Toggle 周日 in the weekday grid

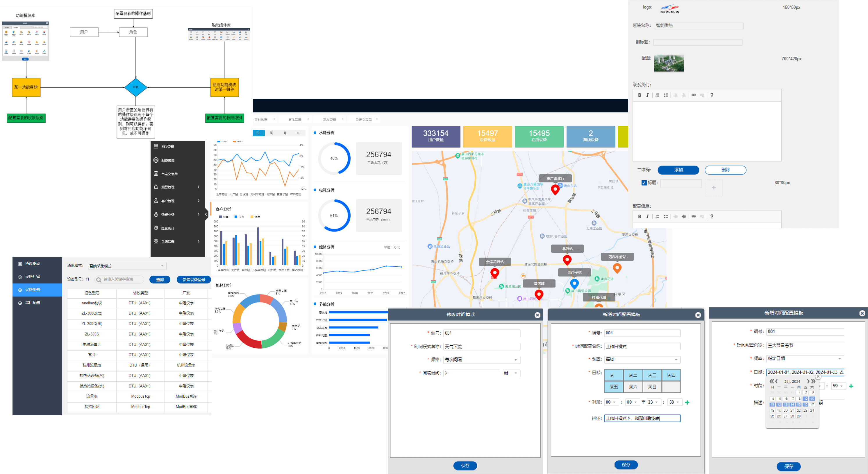coord(652,387)
